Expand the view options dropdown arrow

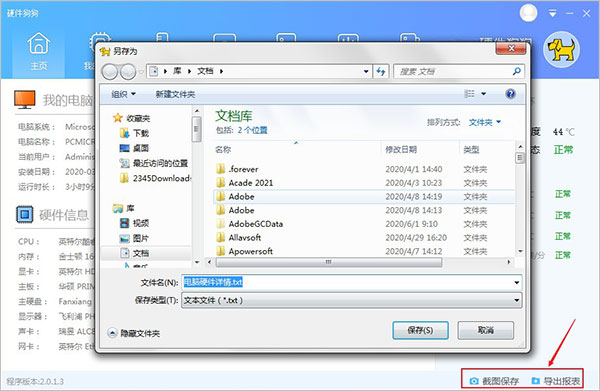point(484,94)
